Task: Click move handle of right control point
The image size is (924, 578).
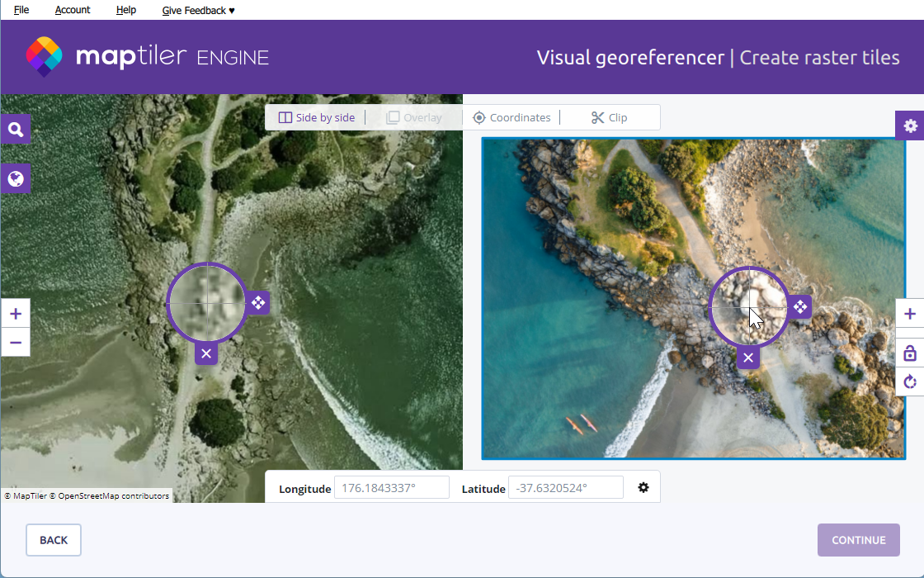Action: 799,307
